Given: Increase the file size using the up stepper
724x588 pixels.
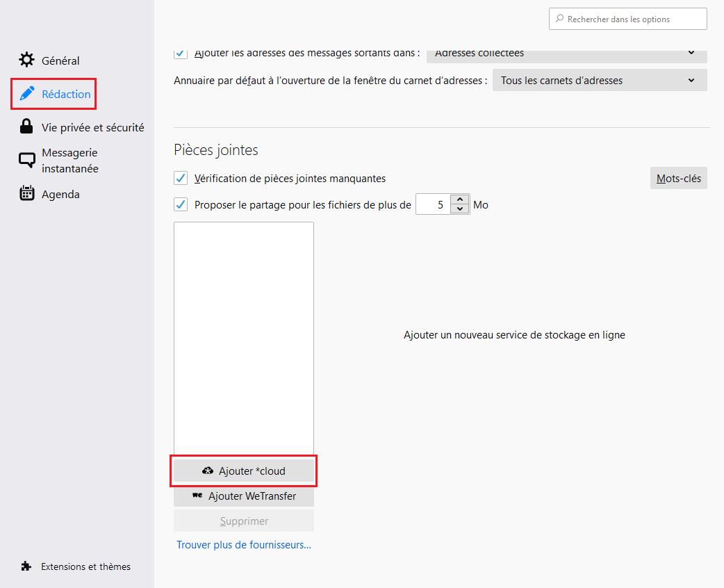Looking at the screenshot, I should (x=459, y=200).
